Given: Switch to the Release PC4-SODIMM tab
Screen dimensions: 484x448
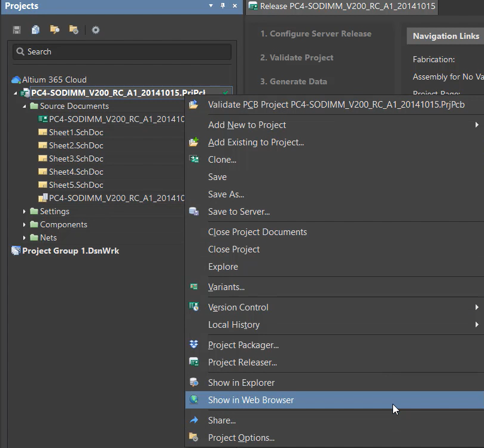Looking at the screenshot, I should [342, 7].
